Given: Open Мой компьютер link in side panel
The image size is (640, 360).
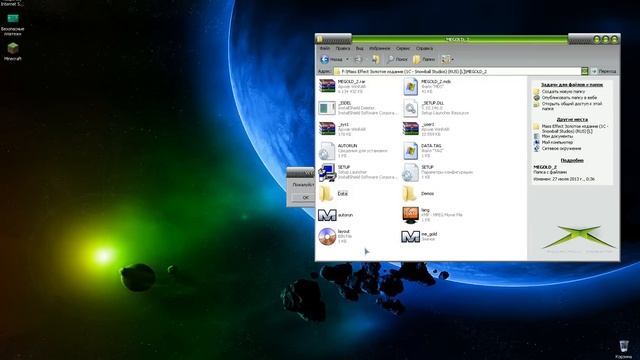Looking at the screenshot, I should 557,142.
